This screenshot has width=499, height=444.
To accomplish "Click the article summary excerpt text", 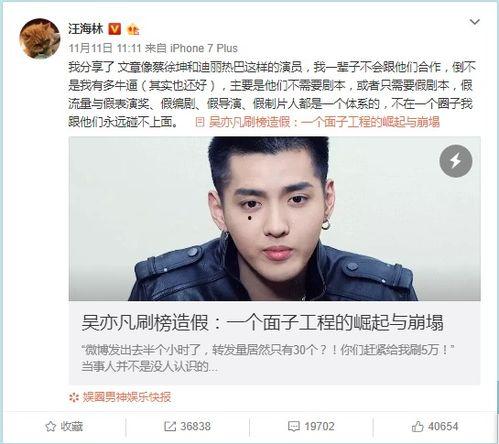I will (x=268, y=358).
